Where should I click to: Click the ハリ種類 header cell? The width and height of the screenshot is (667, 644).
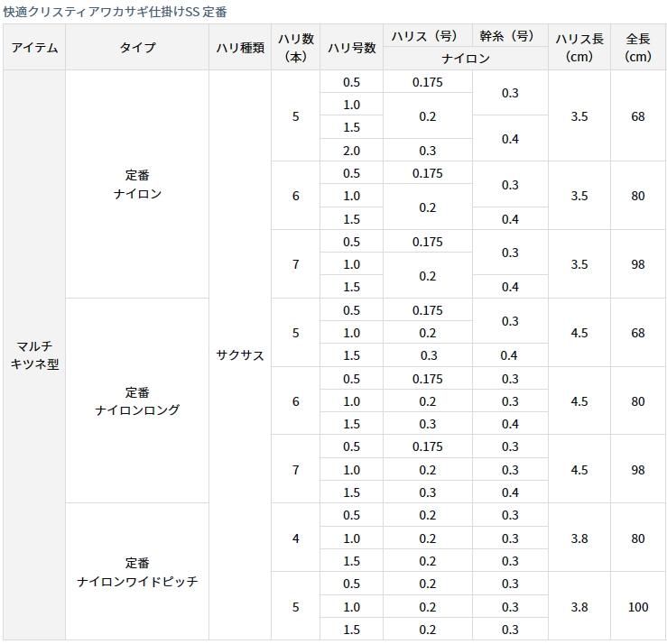point(240,48)
